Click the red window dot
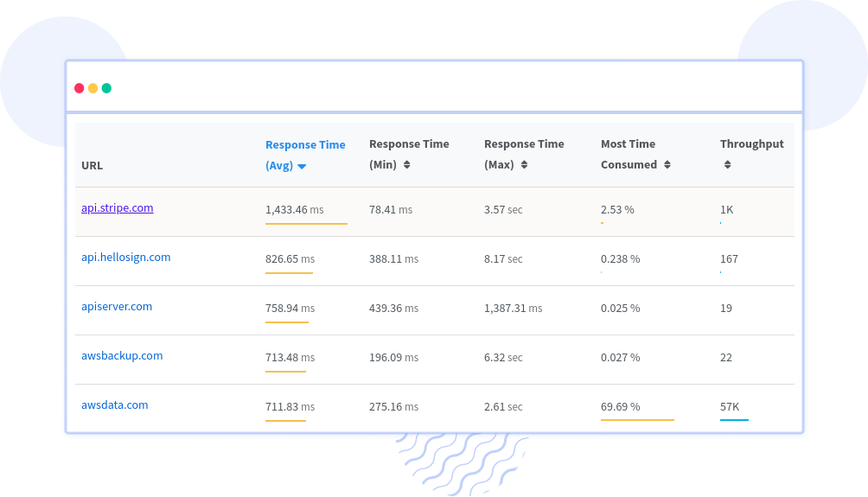Viewport: 868px width, 497px height. pos(79,88)
